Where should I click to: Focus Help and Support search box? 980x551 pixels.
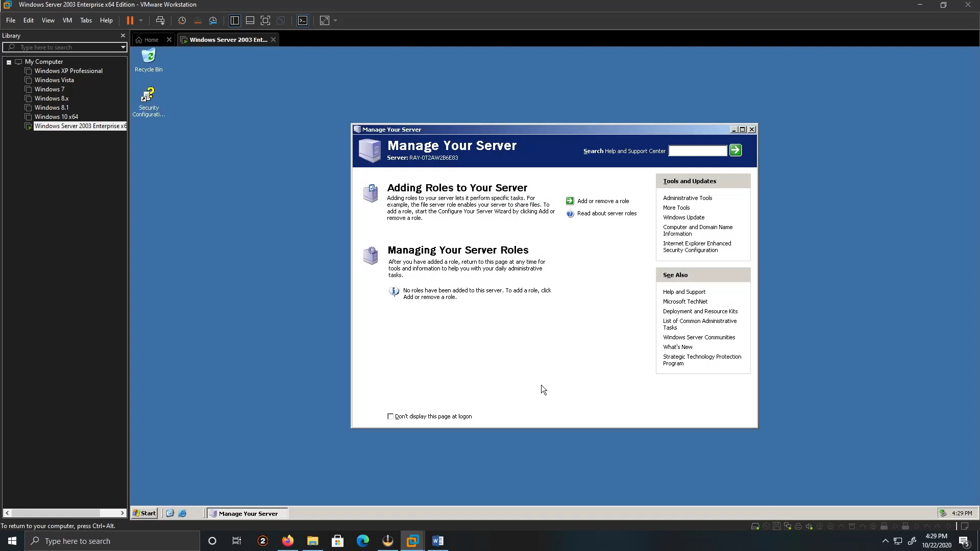(x=698, y=151)
